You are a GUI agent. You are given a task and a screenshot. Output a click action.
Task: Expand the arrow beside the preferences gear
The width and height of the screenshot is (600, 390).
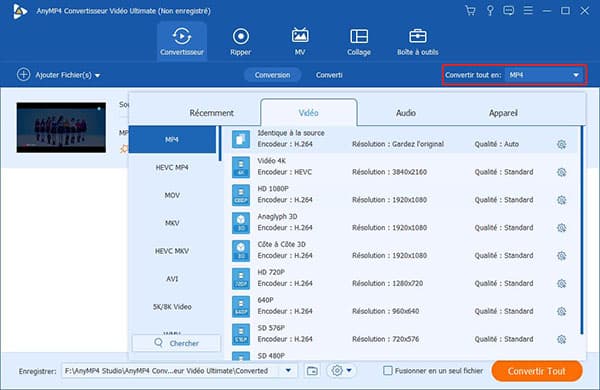[349, 370]
